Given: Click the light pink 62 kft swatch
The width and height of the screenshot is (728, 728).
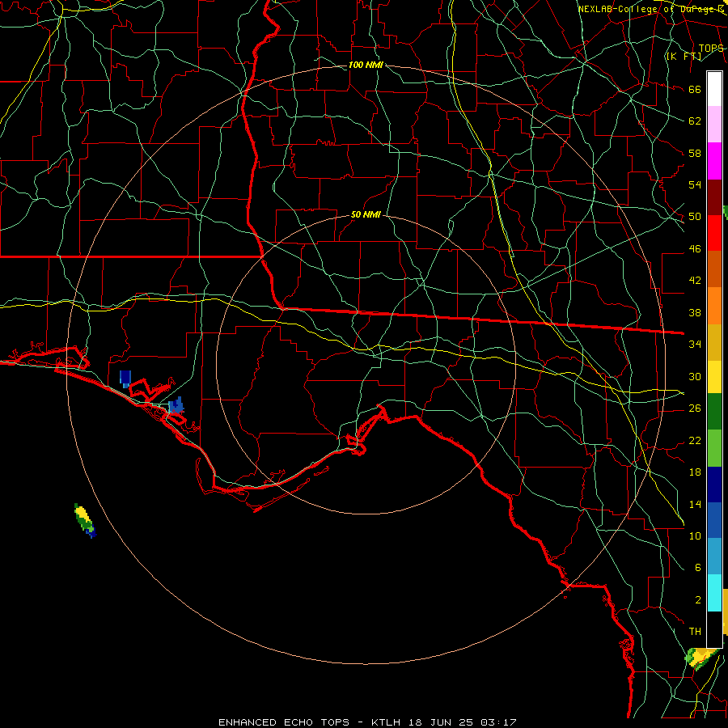Looking at the screenshot, I should pyautogui.click(x=714, y=124).
